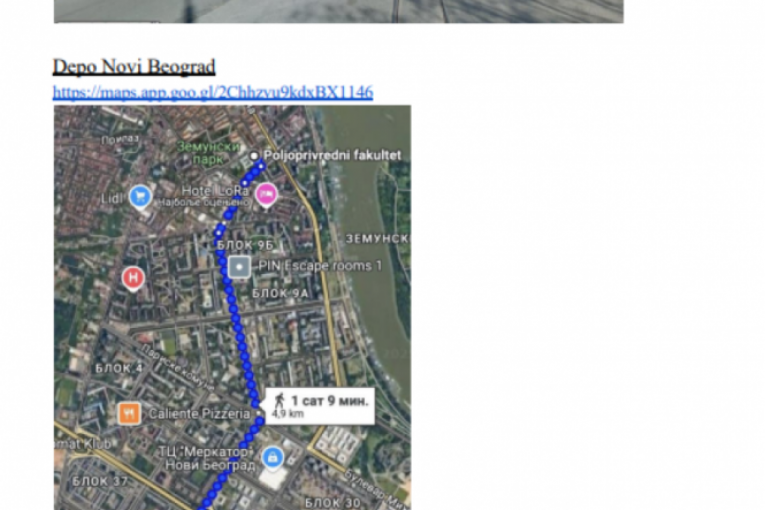
Task: Click the Caliente Pizzeria text label
Action: point(199,414)
